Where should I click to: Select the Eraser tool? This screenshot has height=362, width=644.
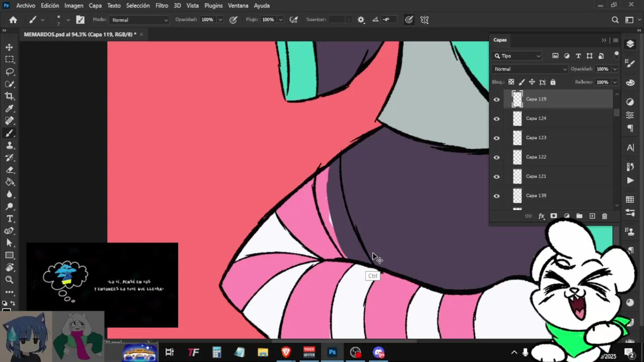10,170
